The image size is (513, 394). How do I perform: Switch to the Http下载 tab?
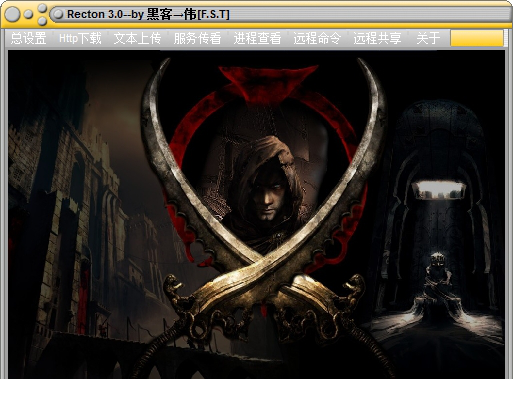click(80, 38)
